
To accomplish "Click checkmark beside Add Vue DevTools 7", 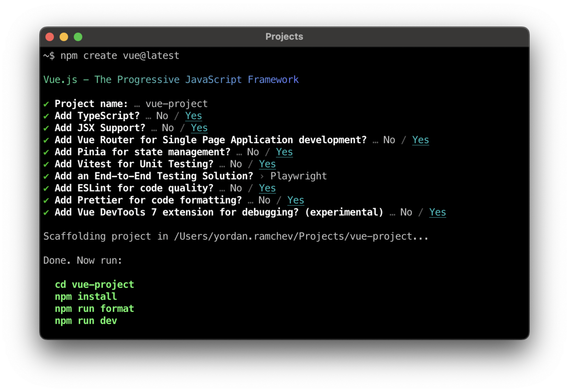I will (x=46, y=212).
